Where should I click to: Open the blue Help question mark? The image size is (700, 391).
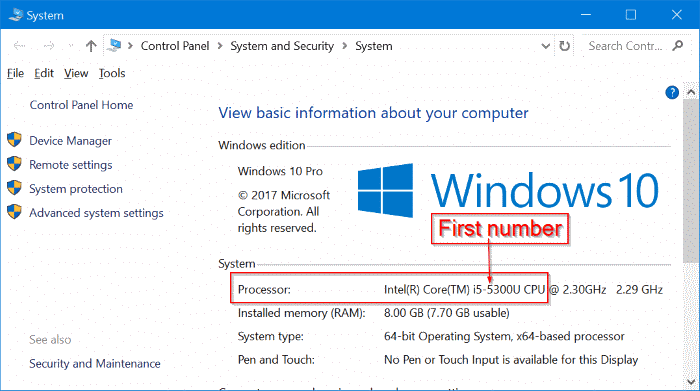click(672, 92)
